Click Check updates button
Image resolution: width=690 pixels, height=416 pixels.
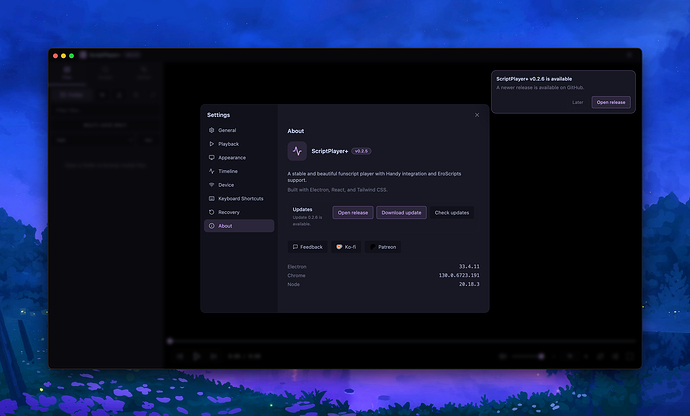(452, 213)
